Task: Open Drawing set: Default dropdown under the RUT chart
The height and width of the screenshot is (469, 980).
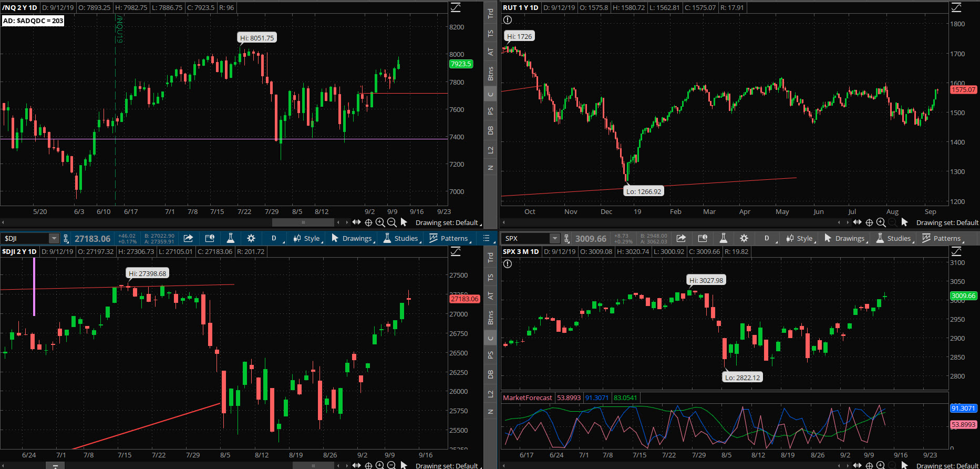Action: click(x=947, y=222)
